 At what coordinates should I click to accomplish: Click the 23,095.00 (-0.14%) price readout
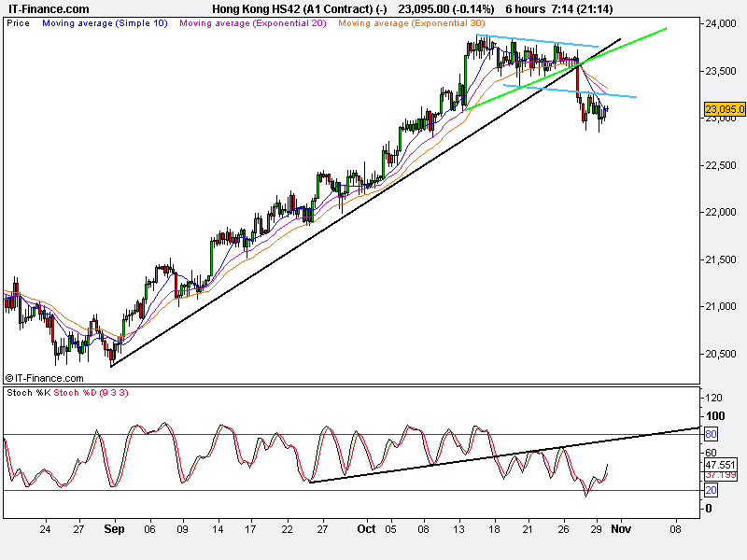pos(446,9)
